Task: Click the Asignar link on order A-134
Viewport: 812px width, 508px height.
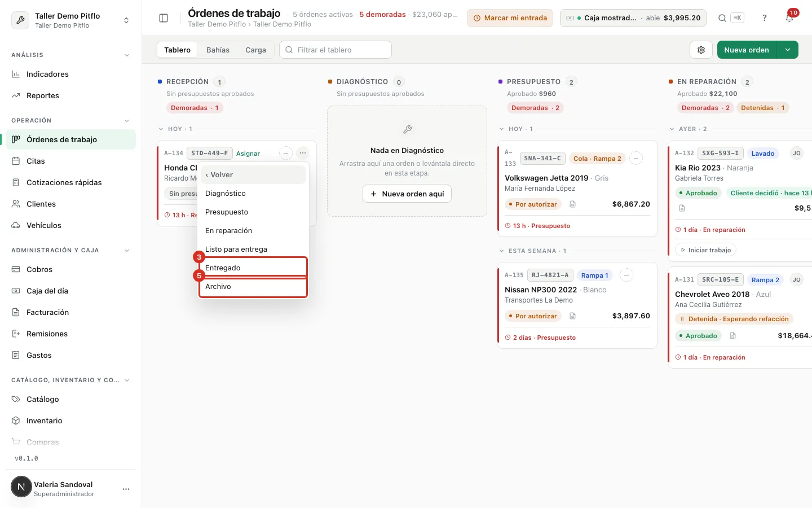Action: click(x=248, y=154)
